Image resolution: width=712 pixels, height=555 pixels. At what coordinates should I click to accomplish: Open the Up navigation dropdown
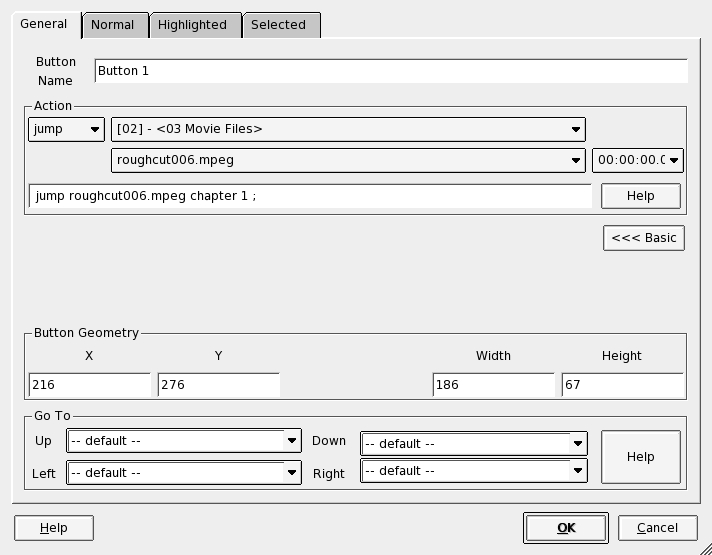[184, 441]
